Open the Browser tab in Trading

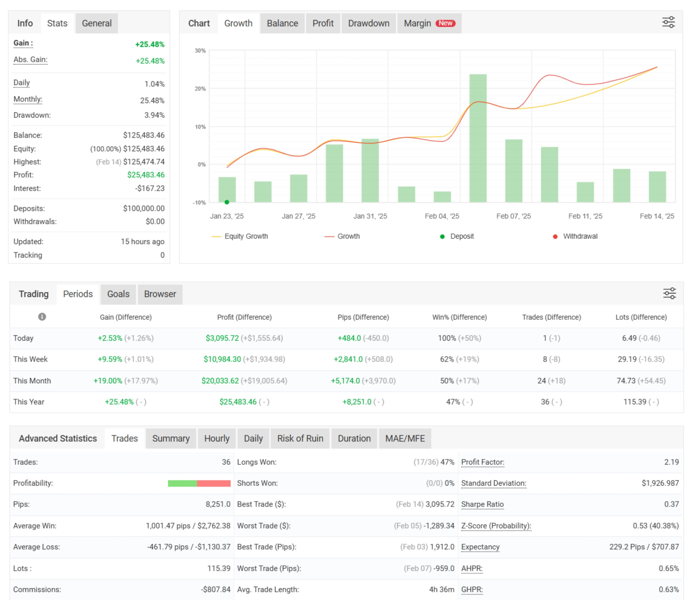pyautogui.click(x=160, y=294)
